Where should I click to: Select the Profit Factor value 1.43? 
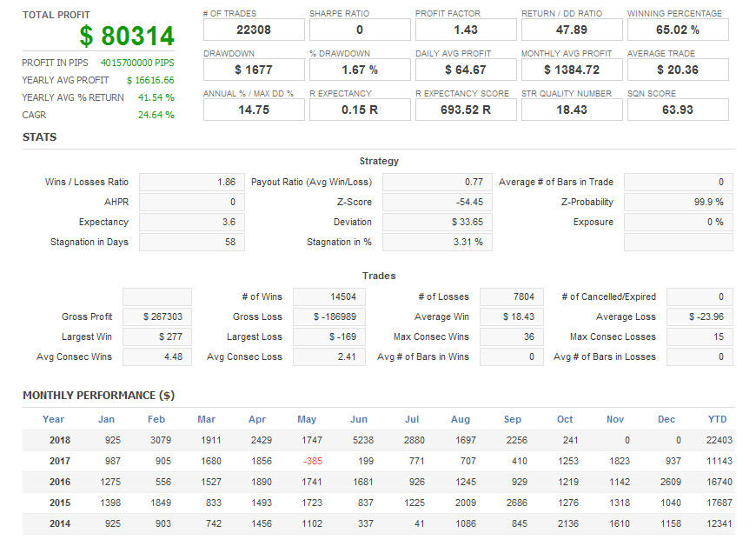(x=466, y=30)
